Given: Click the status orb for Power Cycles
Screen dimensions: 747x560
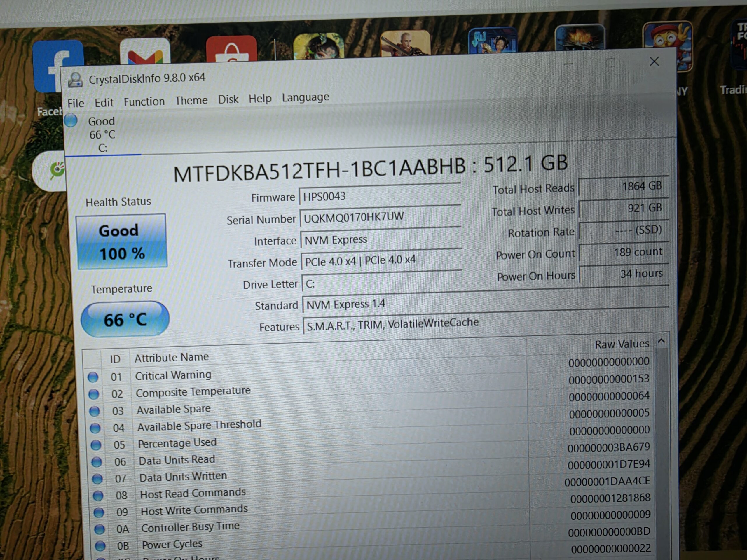Looking at the screenshot, I should [100, 546].
